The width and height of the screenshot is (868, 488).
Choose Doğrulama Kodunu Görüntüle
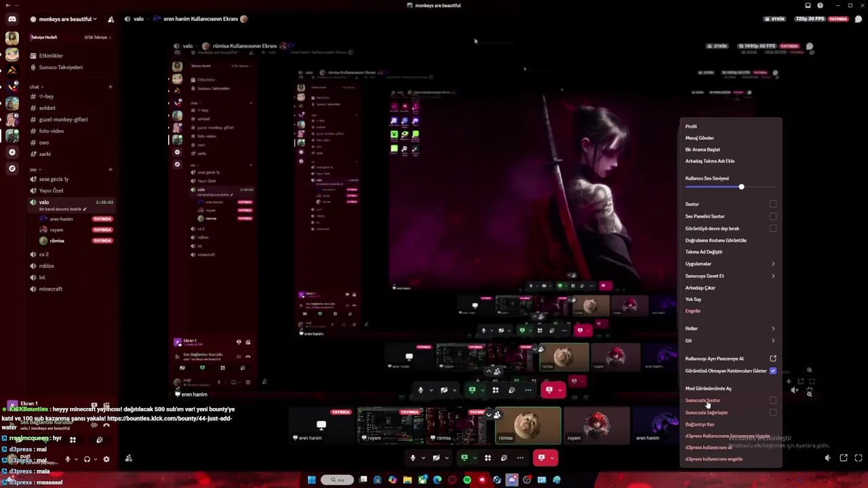(x=715, y=241)
